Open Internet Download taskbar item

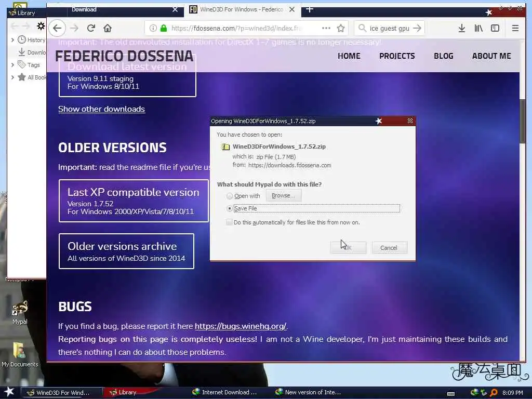point(224,392)
